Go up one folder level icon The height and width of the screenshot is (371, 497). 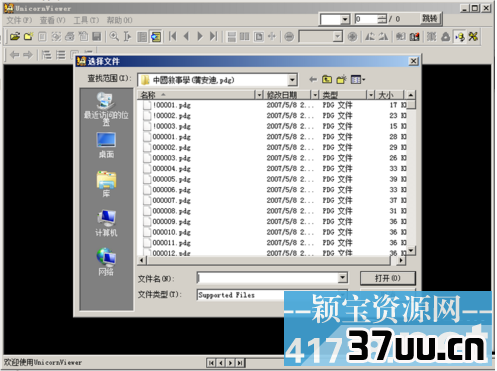click(327, 80)
